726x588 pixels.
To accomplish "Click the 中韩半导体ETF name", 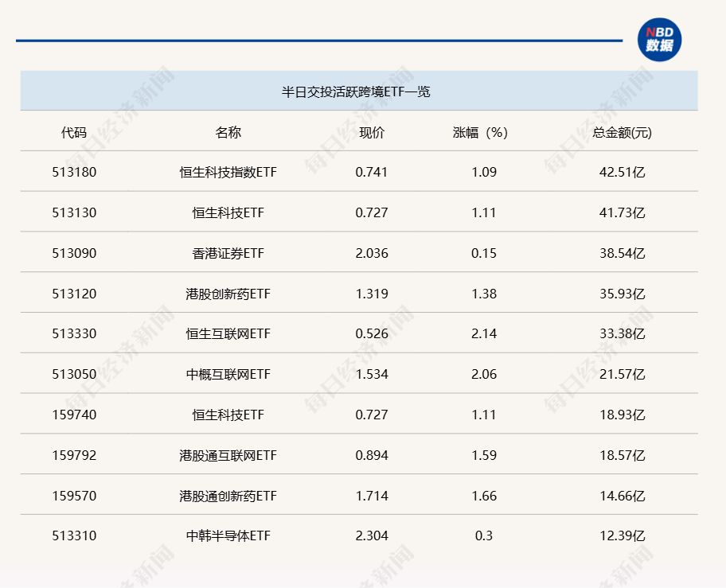I will click(228, 536).
